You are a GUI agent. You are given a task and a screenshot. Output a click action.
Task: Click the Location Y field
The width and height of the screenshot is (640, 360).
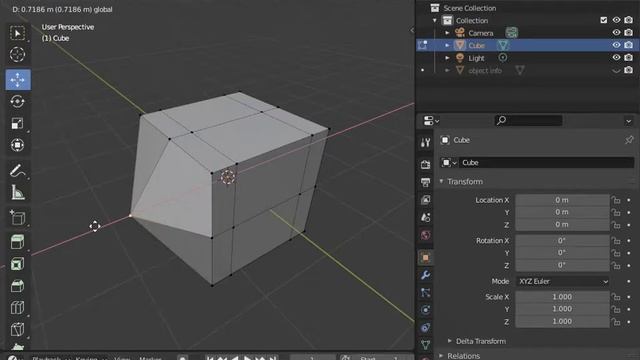(562, 212)
